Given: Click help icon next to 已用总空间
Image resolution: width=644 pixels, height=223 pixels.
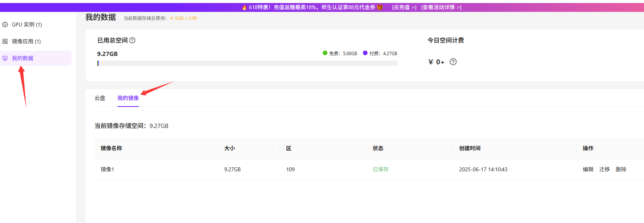Looking at the screenshot, I should click(x=132, y=40).
